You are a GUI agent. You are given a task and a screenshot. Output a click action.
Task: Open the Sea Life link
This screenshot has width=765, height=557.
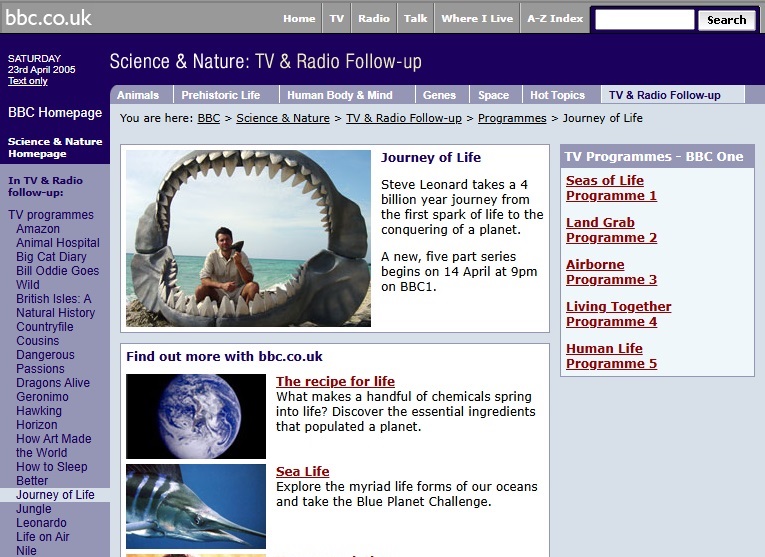[x=302, y=472]
